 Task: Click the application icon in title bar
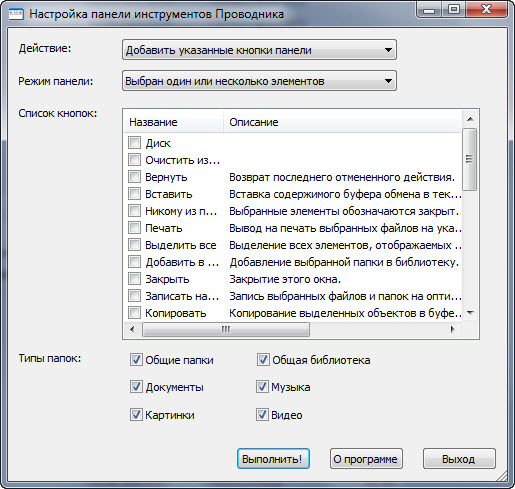16,14
